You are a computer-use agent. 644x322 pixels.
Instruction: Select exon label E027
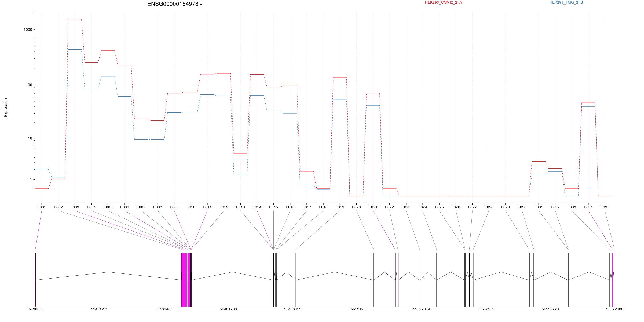click(472, 207)
